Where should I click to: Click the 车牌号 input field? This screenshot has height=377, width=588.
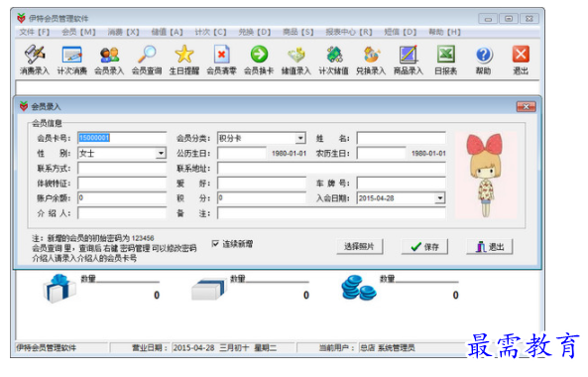(x=401, y=184)
